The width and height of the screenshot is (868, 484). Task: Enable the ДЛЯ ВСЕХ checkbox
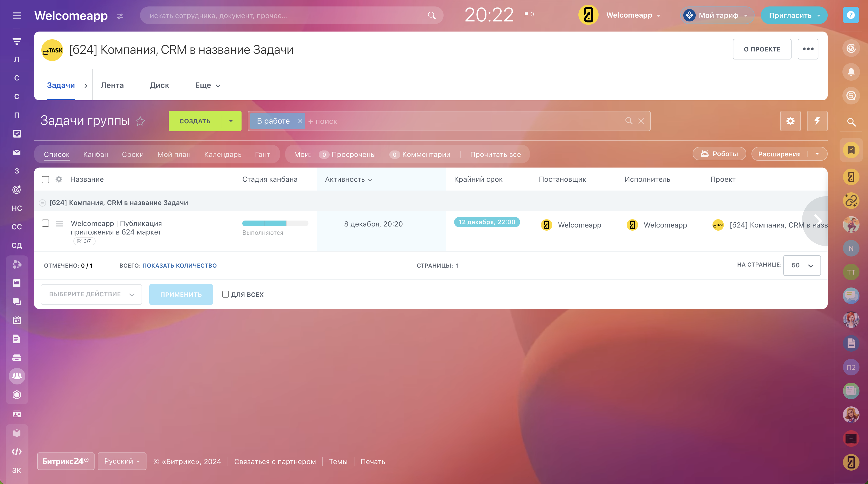click(x=226, y=294)
